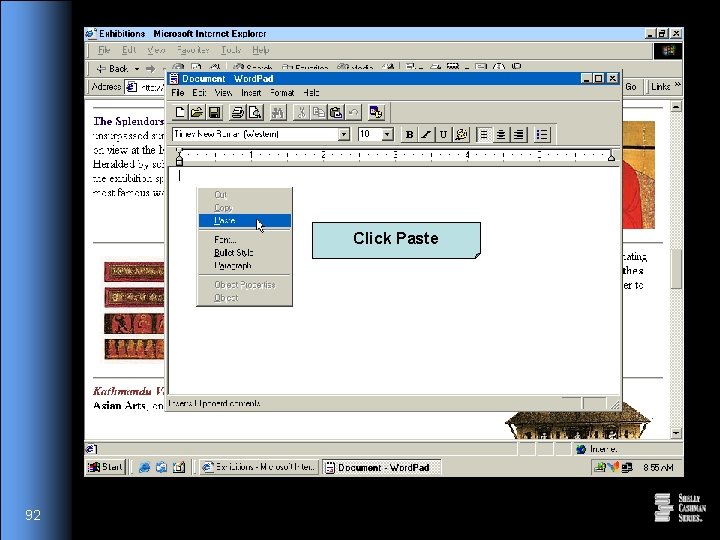Toggle Bullets in WordPad format bar

coord(542,135)
